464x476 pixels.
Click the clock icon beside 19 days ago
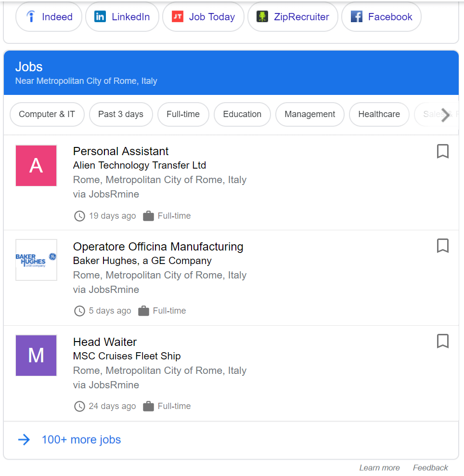coord(79,216)
